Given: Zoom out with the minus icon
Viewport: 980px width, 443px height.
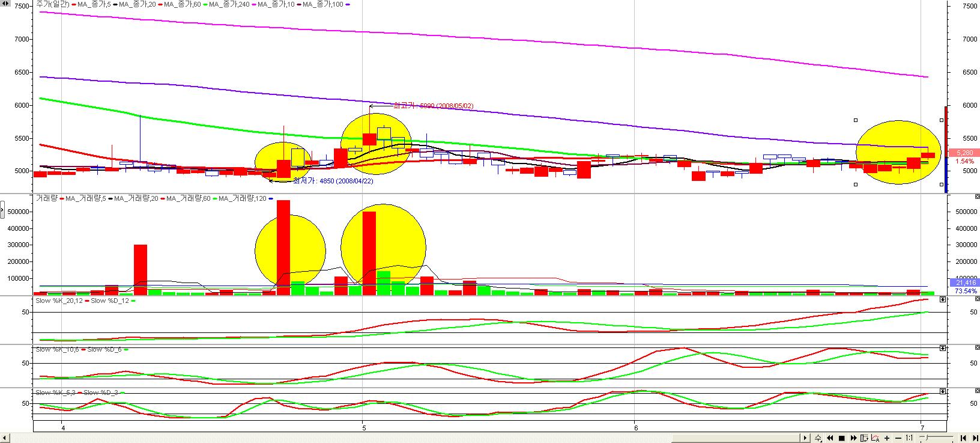Looking at the screenshot, I should pos(898,438).
